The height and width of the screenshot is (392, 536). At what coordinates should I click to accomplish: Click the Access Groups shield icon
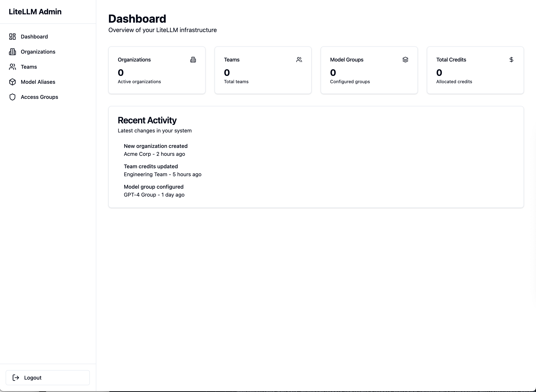[13, 97]
